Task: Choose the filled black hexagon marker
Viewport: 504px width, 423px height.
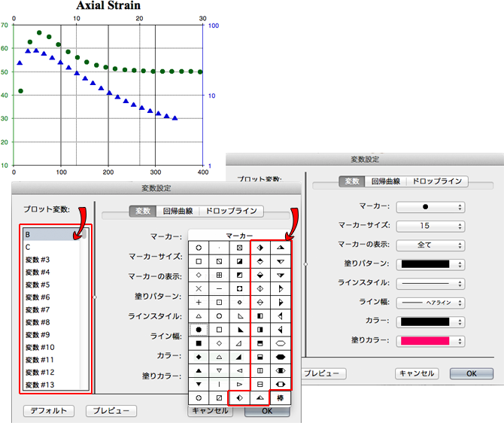Action: [281, 357]
